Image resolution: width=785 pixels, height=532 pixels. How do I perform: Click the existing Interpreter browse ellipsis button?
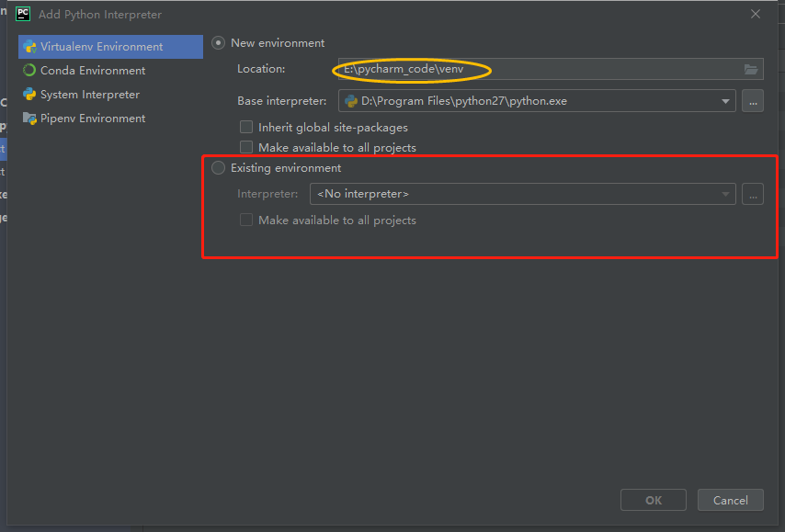tap(753, 194)
